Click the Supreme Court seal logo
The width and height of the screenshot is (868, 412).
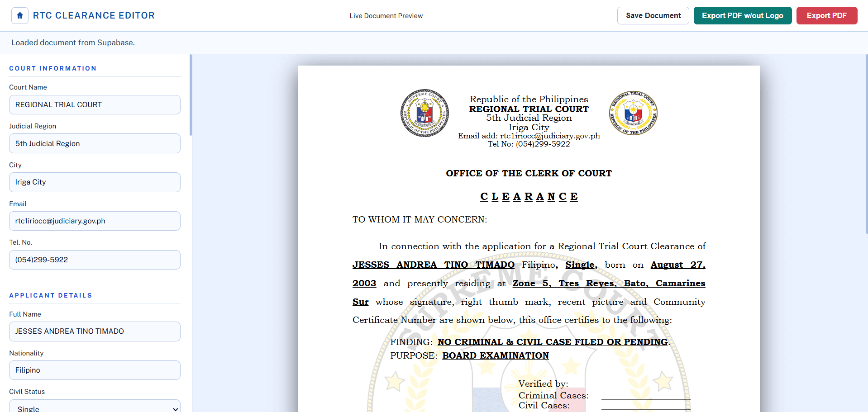[424, 113]
